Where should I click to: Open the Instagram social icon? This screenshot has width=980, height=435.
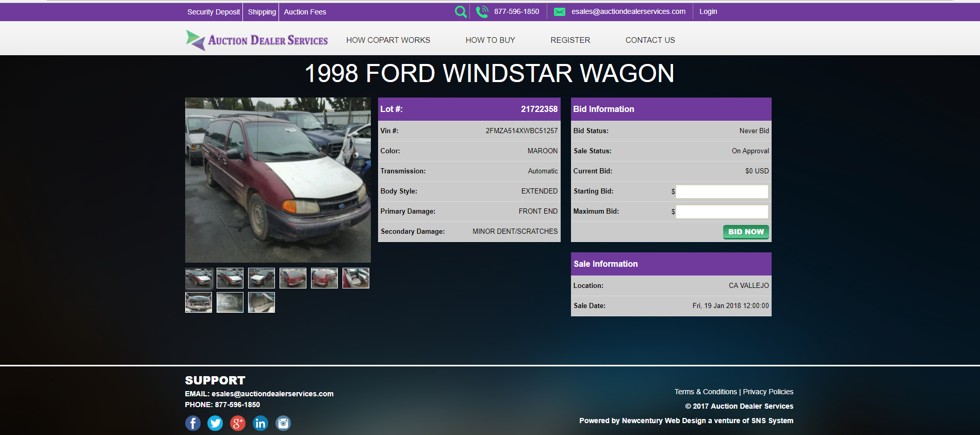click(283, 423)
